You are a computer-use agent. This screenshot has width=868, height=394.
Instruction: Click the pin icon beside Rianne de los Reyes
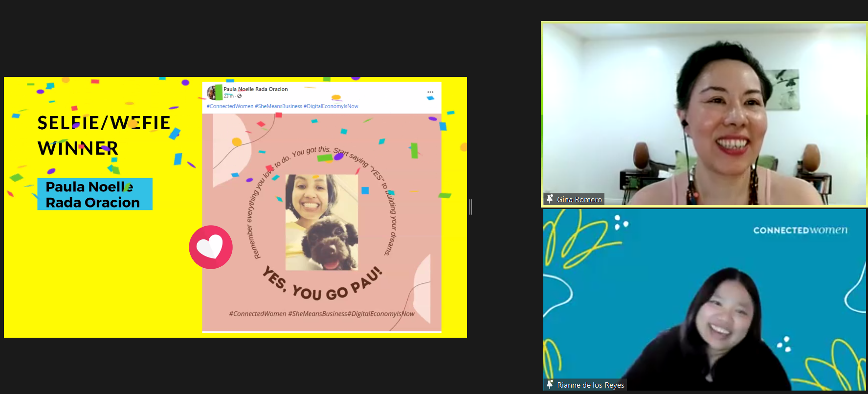pos(550,384)
